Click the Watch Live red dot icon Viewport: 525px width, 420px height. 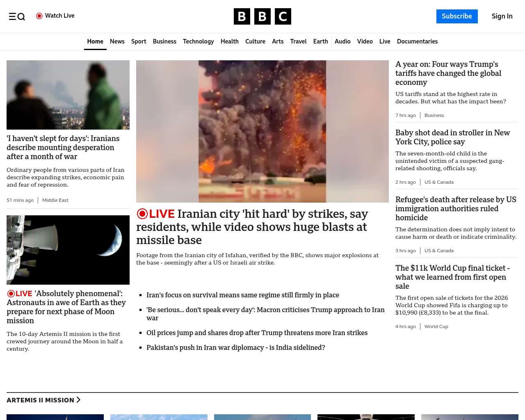(x=39, y=16)
